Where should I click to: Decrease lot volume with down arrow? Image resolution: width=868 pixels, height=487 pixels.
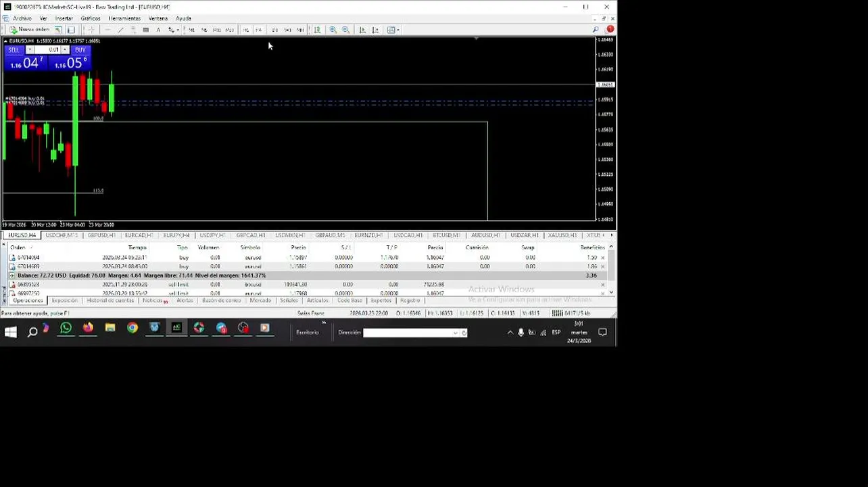(29, 50)
